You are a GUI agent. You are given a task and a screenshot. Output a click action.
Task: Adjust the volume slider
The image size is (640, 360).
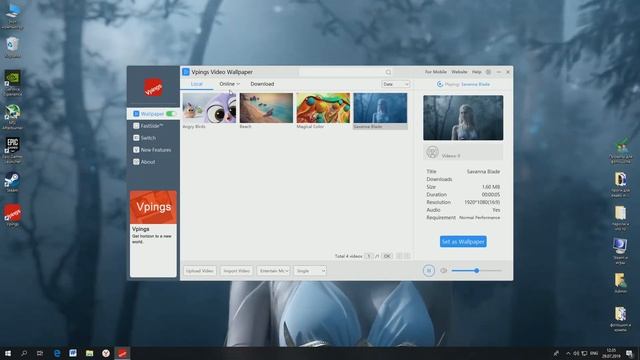[x=476, y=271]
